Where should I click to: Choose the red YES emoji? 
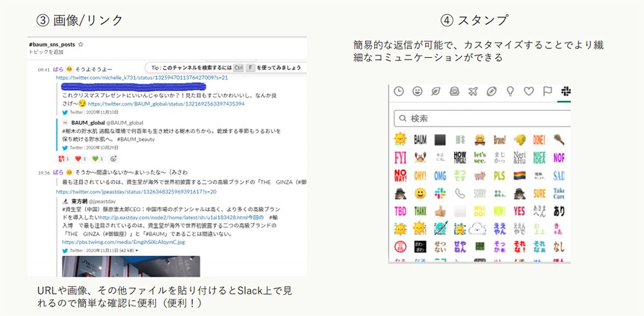(520, 211)
